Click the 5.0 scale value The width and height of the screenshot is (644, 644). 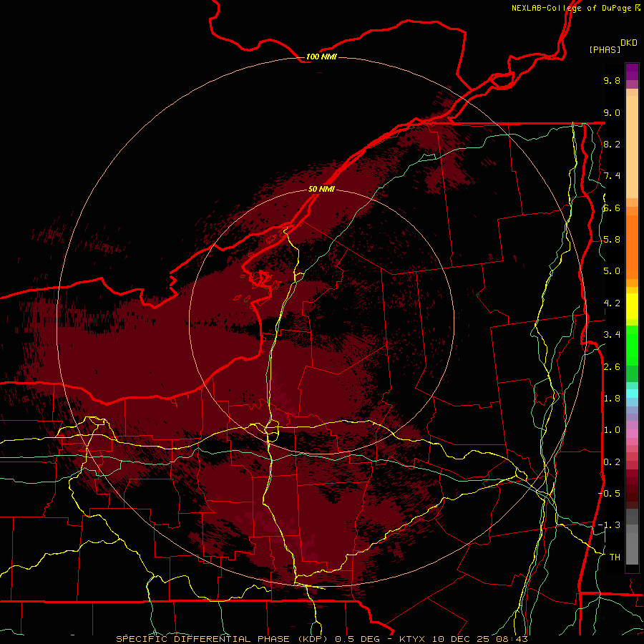click(612, 271)
